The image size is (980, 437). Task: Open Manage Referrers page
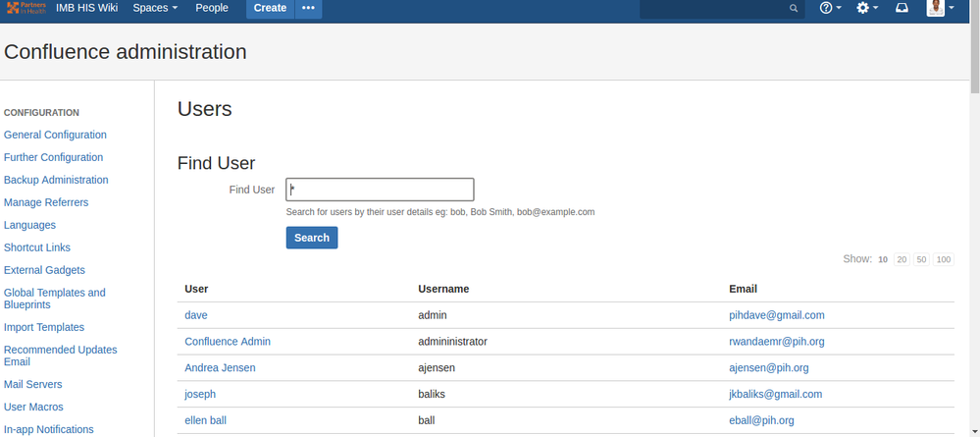point(46,202)
